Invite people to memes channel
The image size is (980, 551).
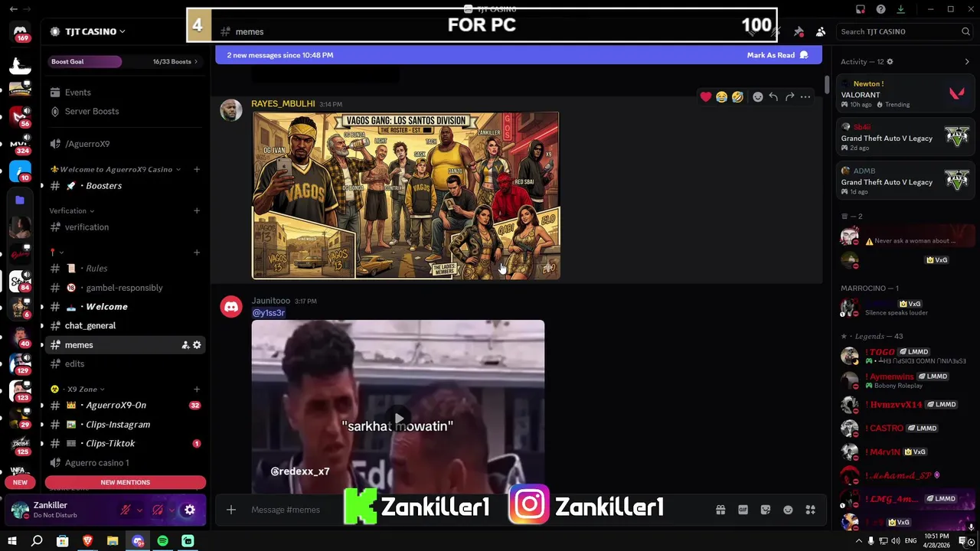(x=185, y=345)
